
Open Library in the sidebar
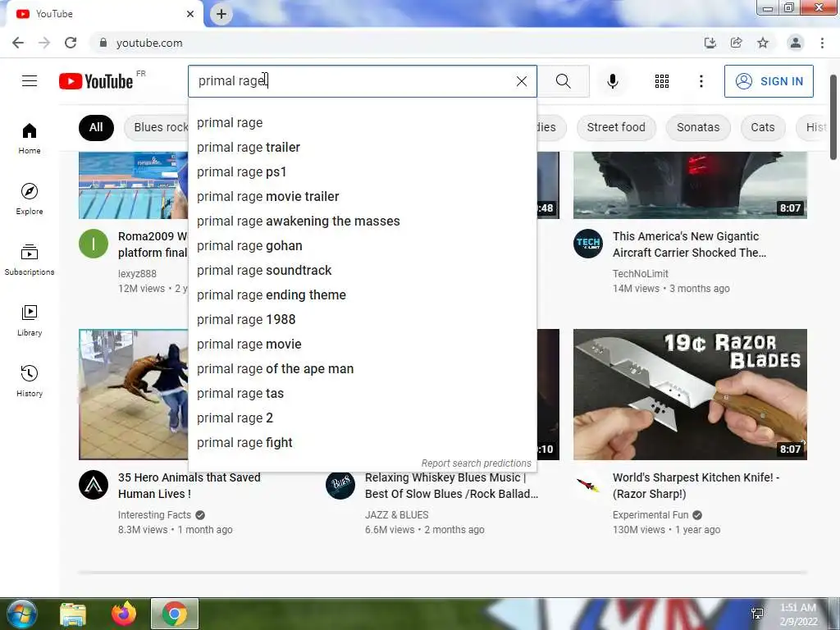coord(30,321)
